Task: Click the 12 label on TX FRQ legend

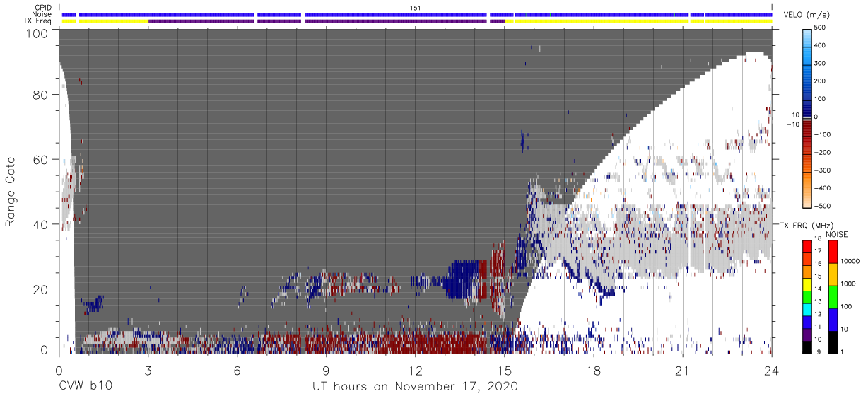Action: [x=818, y=315]
